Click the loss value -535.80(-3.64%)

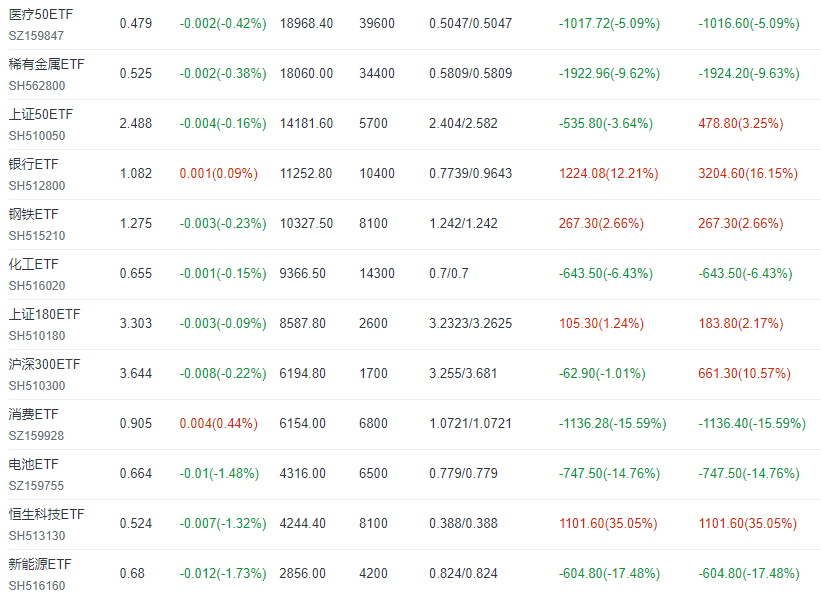tap(606, 124)
